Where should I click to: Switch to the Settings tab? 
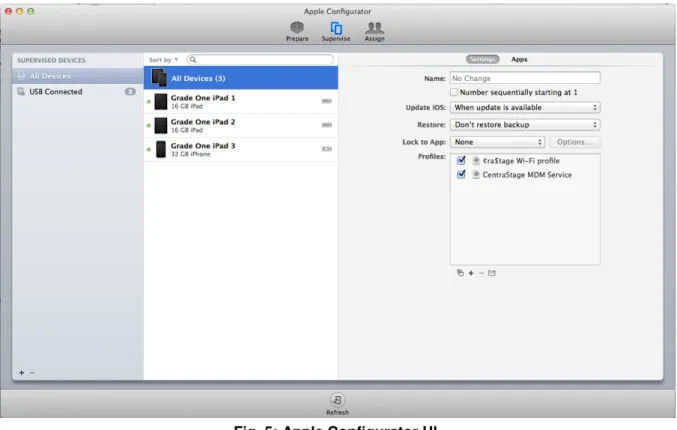click(482, 59)
